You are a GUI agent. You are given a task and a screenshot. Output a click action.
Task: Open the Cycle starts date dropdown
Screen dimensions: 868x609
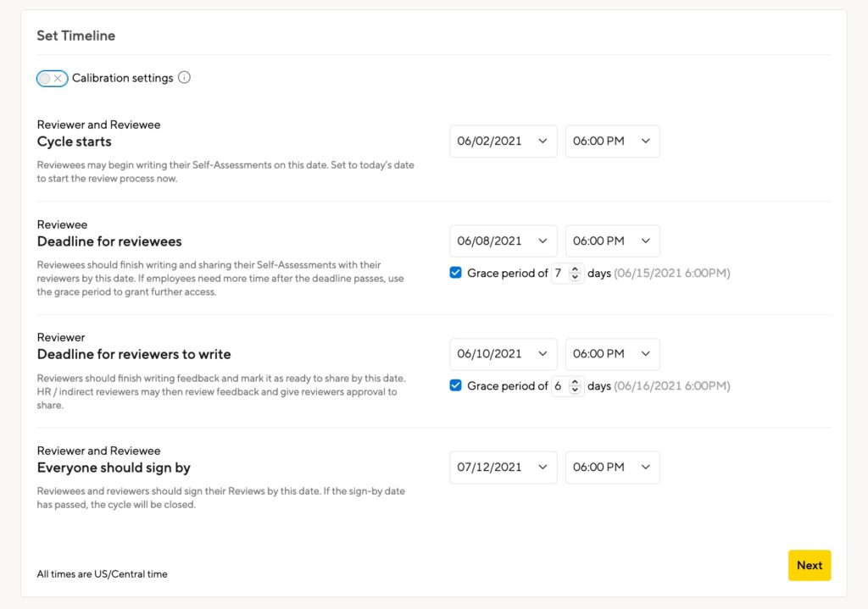504,141
